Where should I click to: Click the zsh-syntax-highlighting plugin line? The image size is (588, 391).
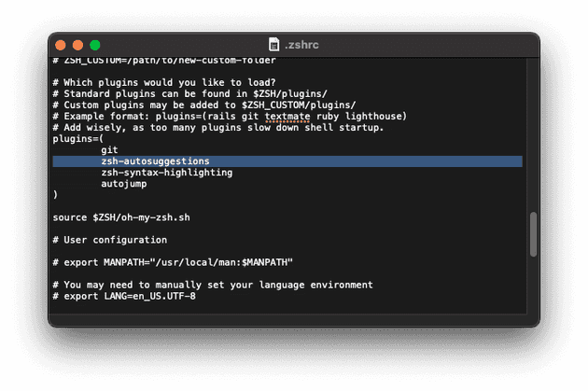click(x=166, y=173)
